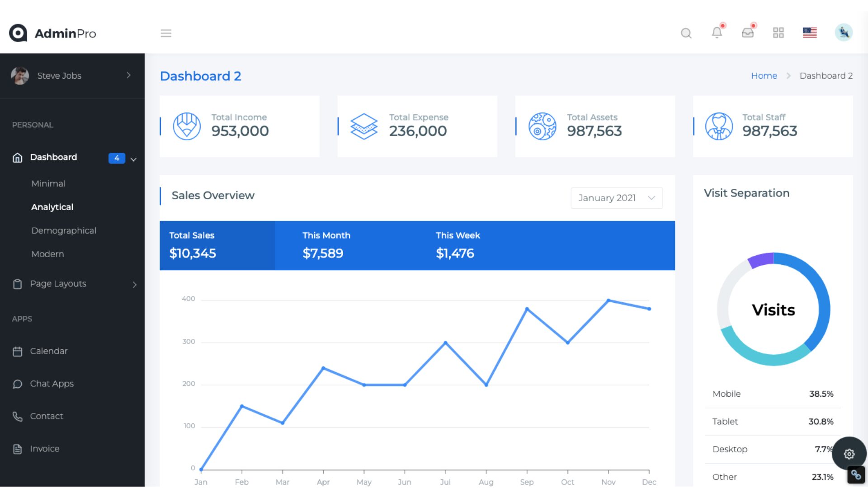This screenshot has height=488, width=868.
Task: Click the purple donut chart segment
Action: pyautogui.click(x=760, y=260)
